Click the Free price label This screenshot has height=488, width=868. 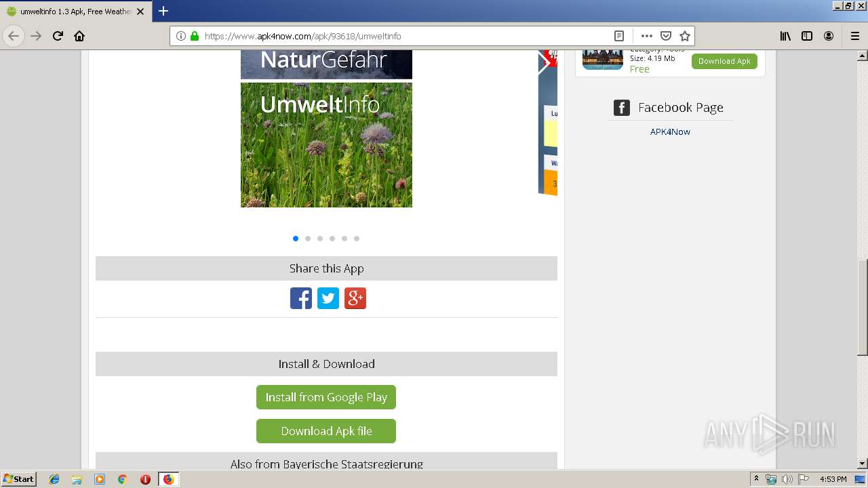tap(639, 69)
